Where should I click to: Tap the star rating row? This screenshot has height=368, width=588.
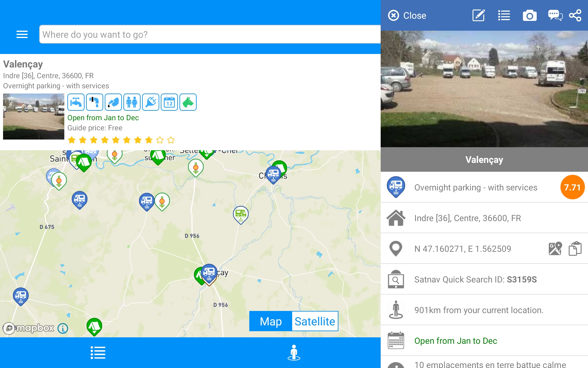point(121,140)
